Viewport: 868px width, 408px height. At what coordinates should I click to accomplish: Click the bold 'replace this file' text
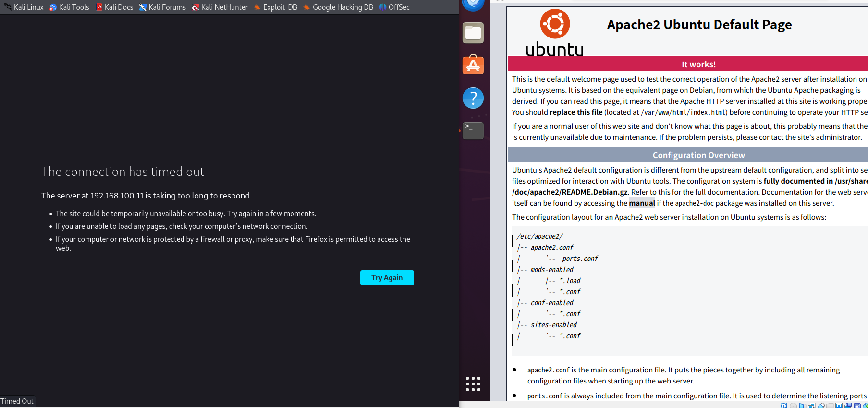pyautogui.click(x=576, y=112)
